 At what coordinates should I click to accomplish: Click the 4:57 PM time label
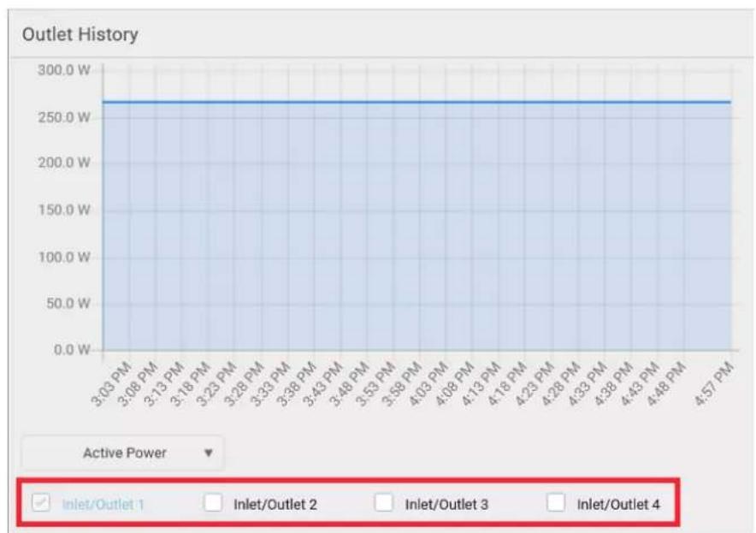713,384
